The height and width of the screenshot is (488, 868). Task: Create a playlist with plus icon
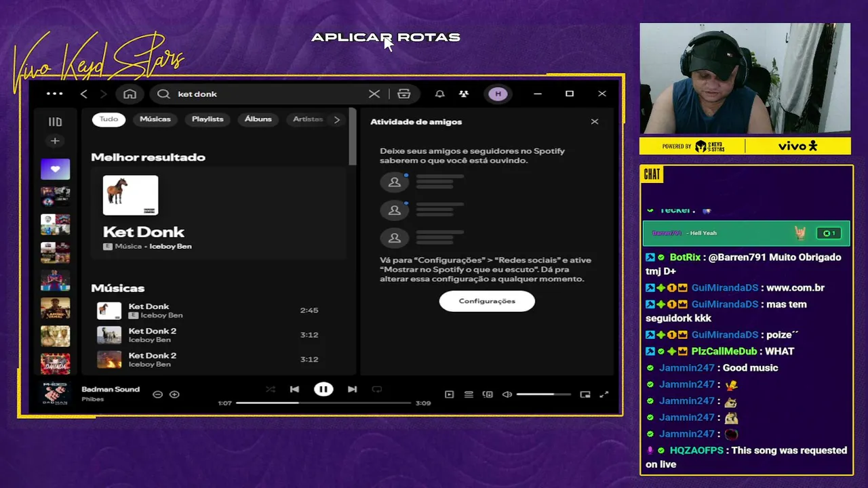tap(55, 141)
